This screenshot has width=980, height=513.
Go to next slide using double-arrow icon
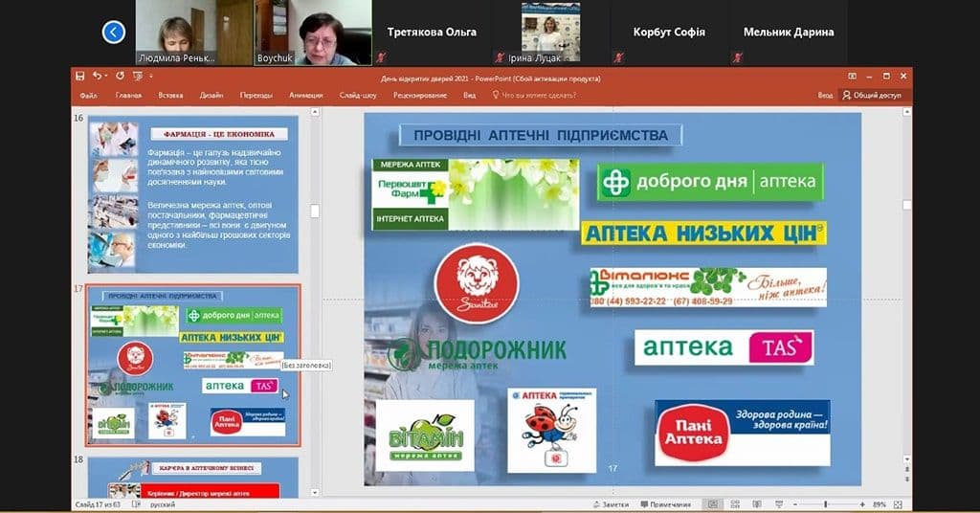point(907,480)
